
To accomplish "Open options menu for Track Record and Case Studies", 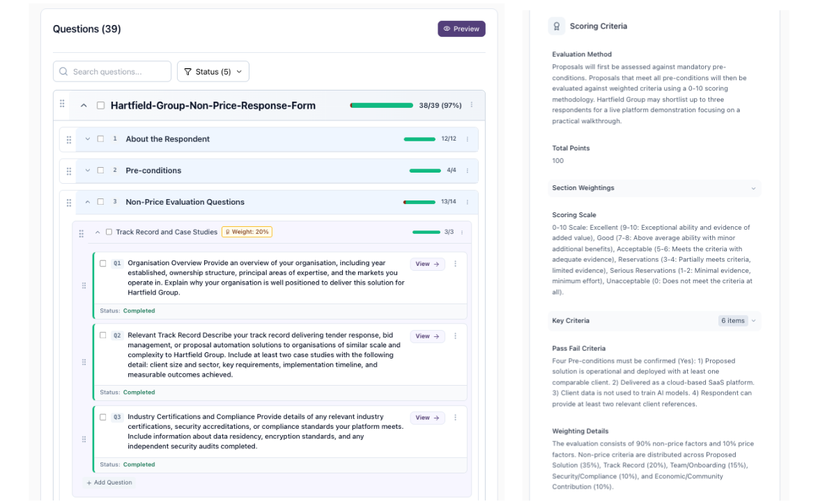I will pyautogui.click(x=462, y=232).
